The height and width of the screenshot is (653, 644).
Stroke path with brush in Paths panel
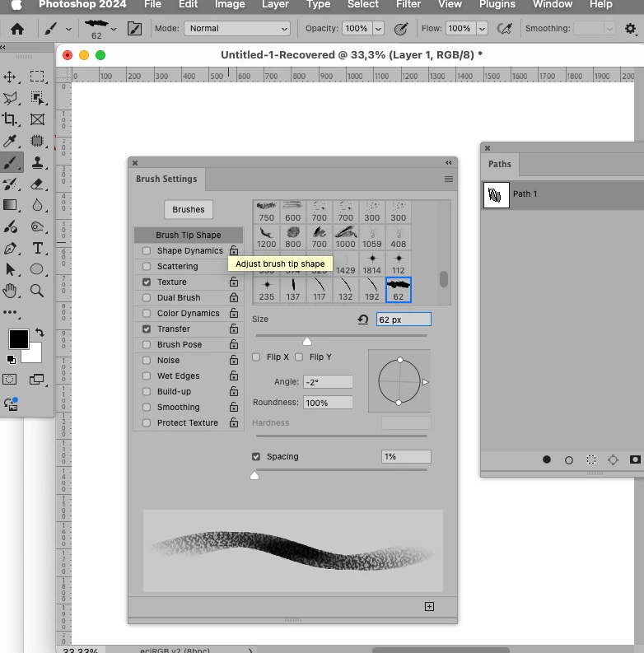tap(568, 459)
